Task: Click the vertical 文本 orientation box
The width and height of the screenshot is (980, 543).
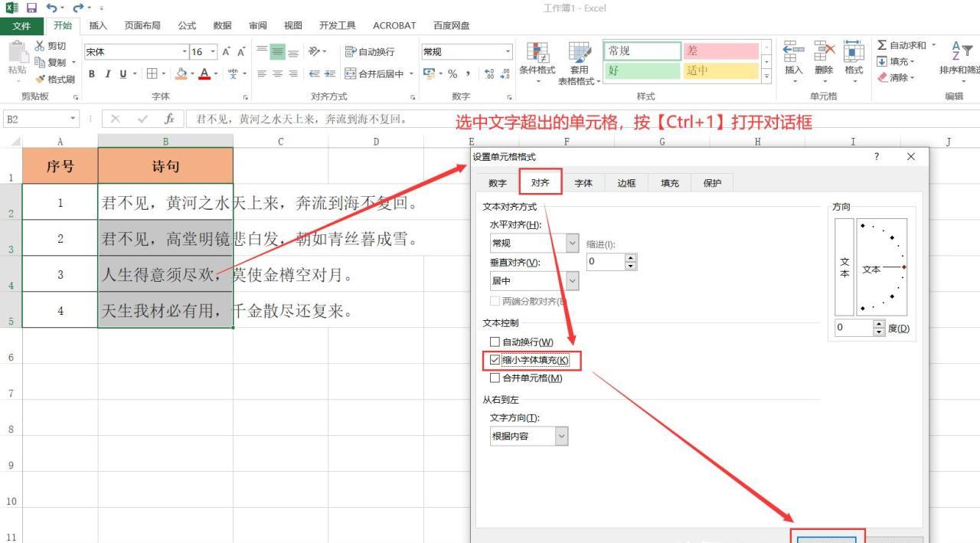Action: point(844,267)
